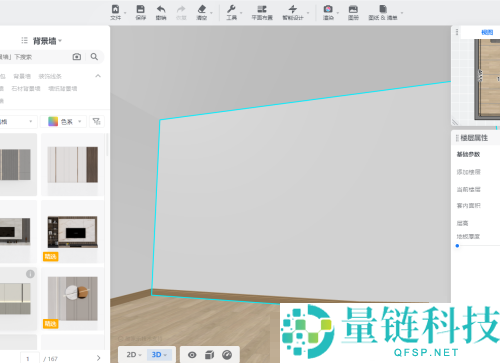This screenshot has width=500, height=363.
Task: Click the three-dot handle of mini-map panel
Action: coord(457,32)
